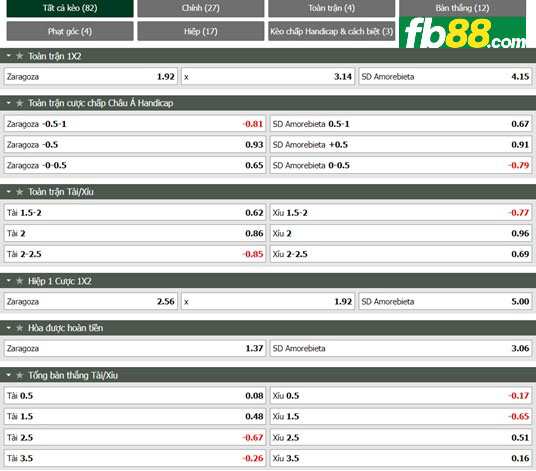Star the Tổng bàn thắng Tài/Xỉu section
Viewport: 536px width, 471px height.
[20, 375]
